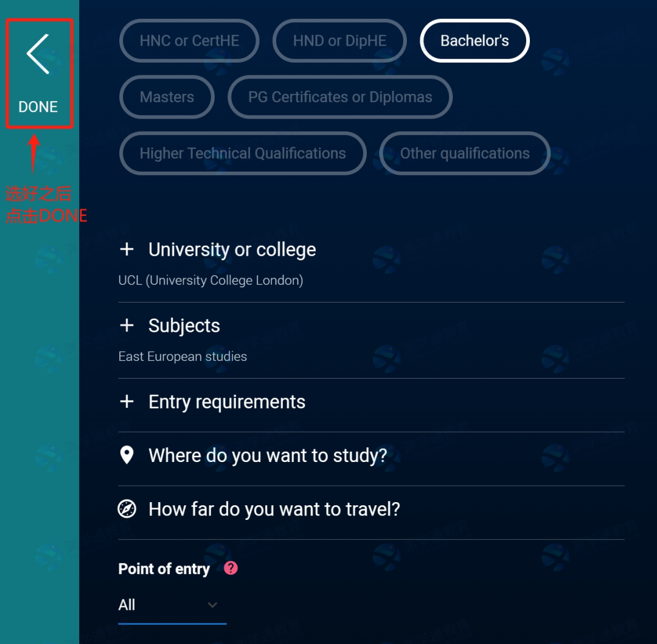
Task: Click the location pin icon
Action: click(127, 455)
